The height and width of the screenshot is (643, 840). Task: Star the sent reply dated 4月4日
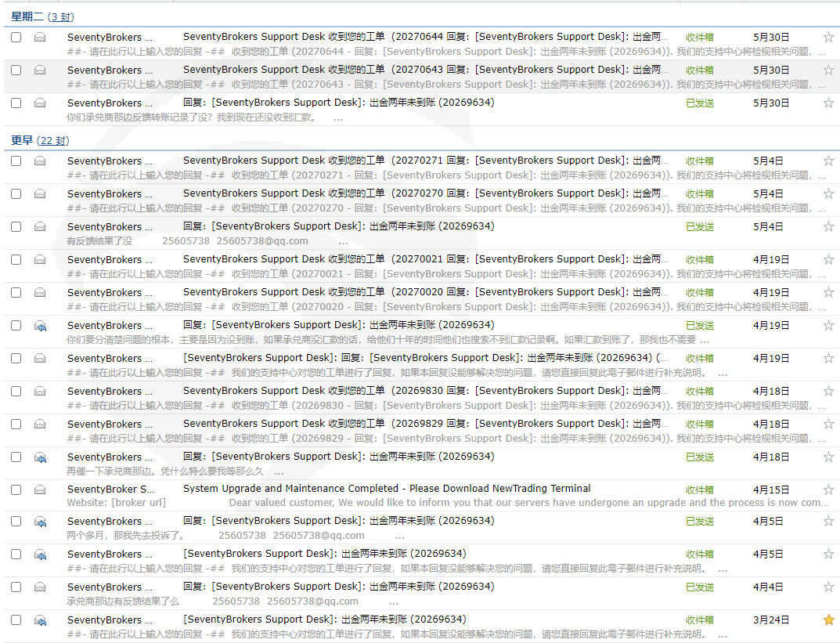[x=828, y=587]
